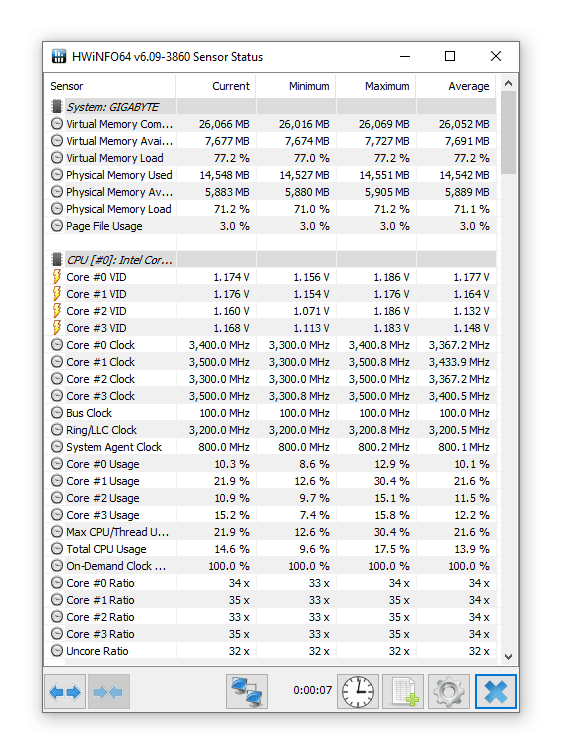
Task: Select the Total CPU Usage row
Action: tap(270, 549)
